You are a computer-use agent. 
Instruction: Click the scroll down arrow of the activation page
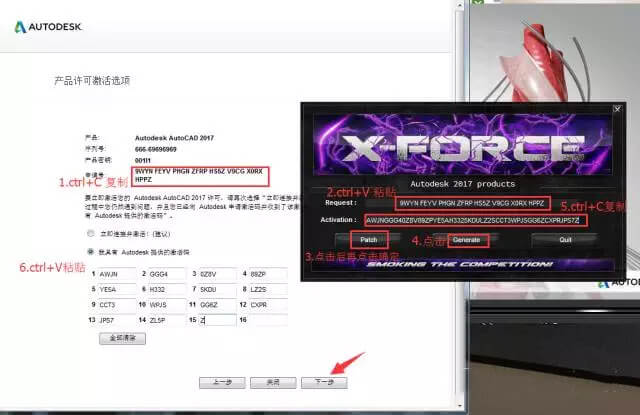[460, 406]
